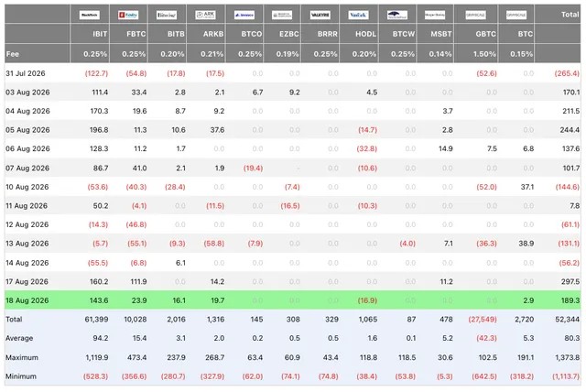Click the (16.9) HODL value for 18 Aug
586x392 pixels.
pyautogui.click(x=367, y=300)
